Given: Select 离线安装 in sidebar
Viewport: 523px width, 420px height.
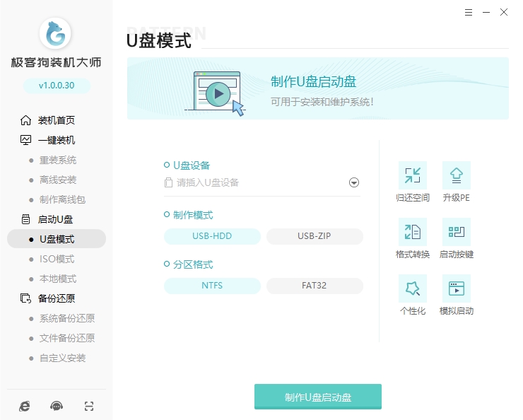Looking at the screenshot, I should point(58,180).
